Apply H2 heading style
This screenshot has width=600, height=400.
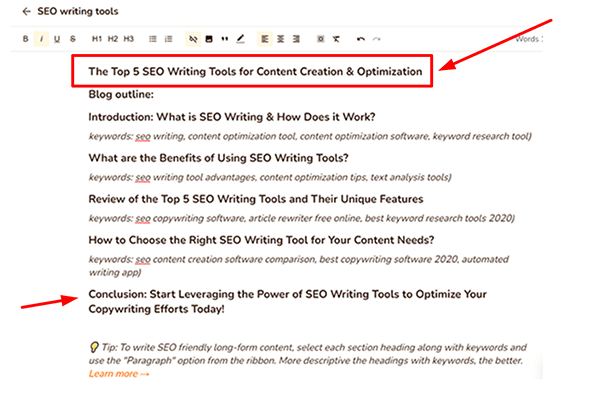[113, 39]
